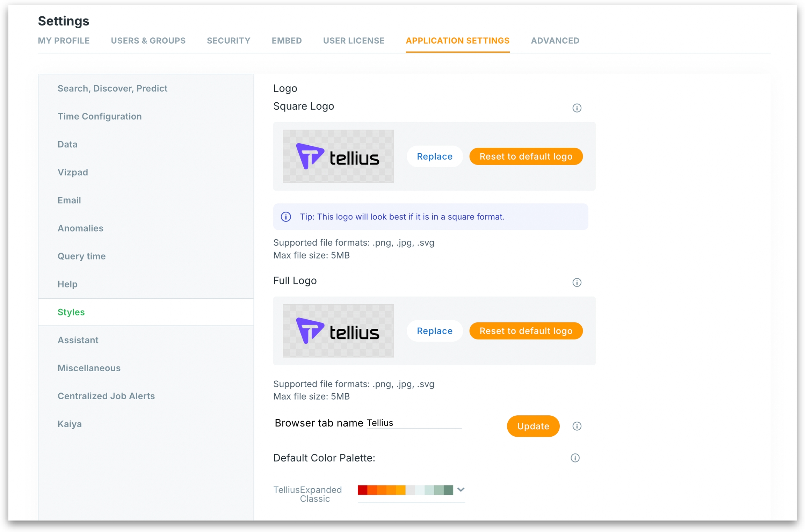Click the info icon in the square-format tip
This screenshot has width=805, height=532.
click(x=286, y=217)
